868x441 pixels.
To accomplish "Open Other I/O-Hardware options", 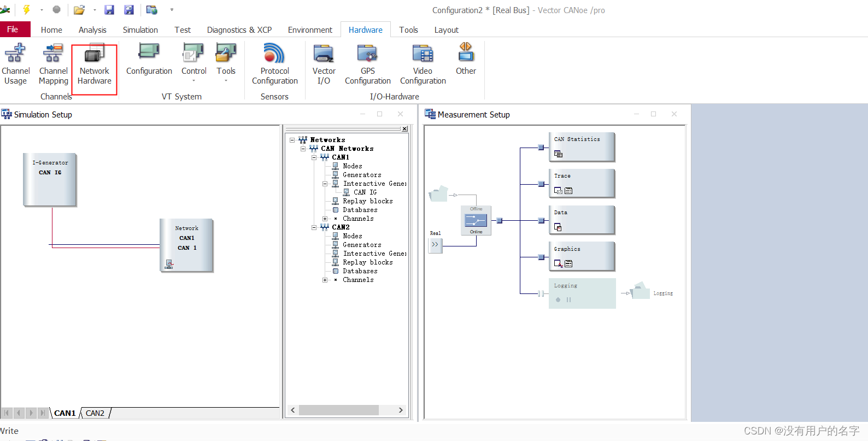I will click(466, 59).
